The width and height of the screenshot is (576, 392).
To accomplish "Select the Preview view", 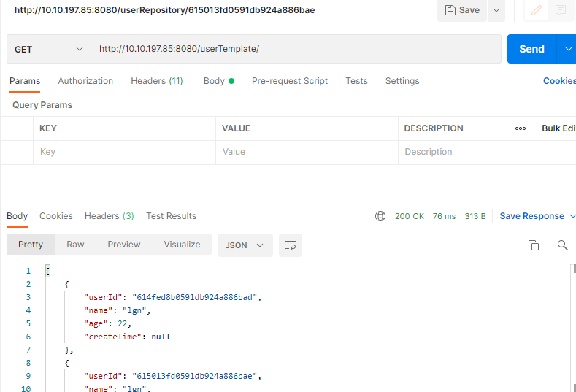I will click(124, 245).
